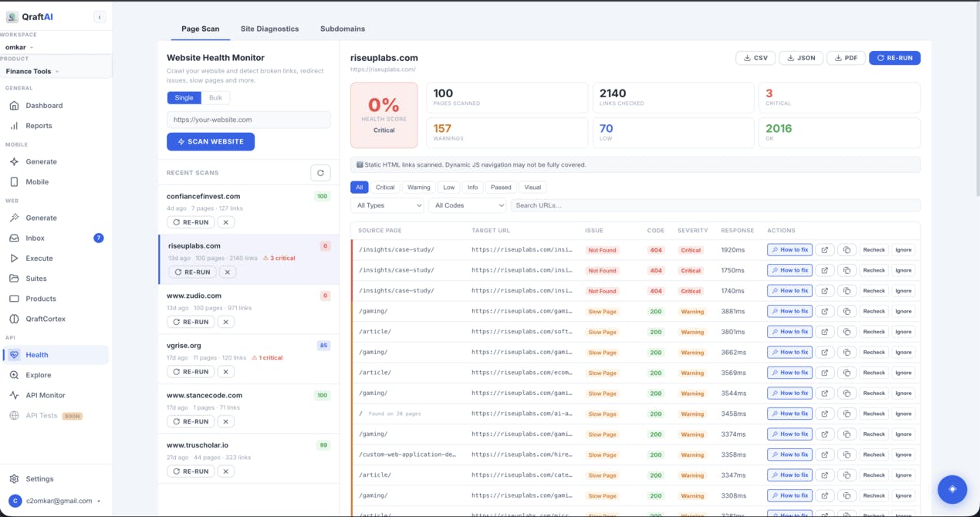This screenshot has width=980, height=517.
Task: Refresh the Recent Scans list
Action: (x=320, y=173)
